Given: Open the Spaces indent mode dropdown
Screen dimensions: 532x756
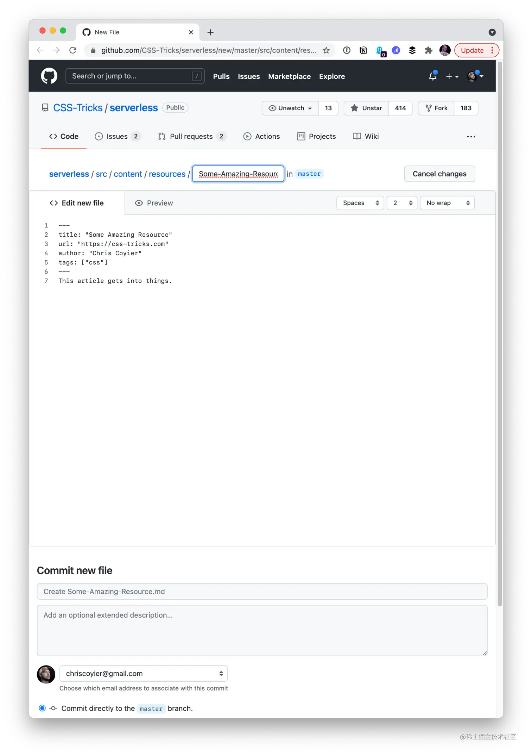Looking at the screenshot, I should pyautogui.click(x=360, y=203).
